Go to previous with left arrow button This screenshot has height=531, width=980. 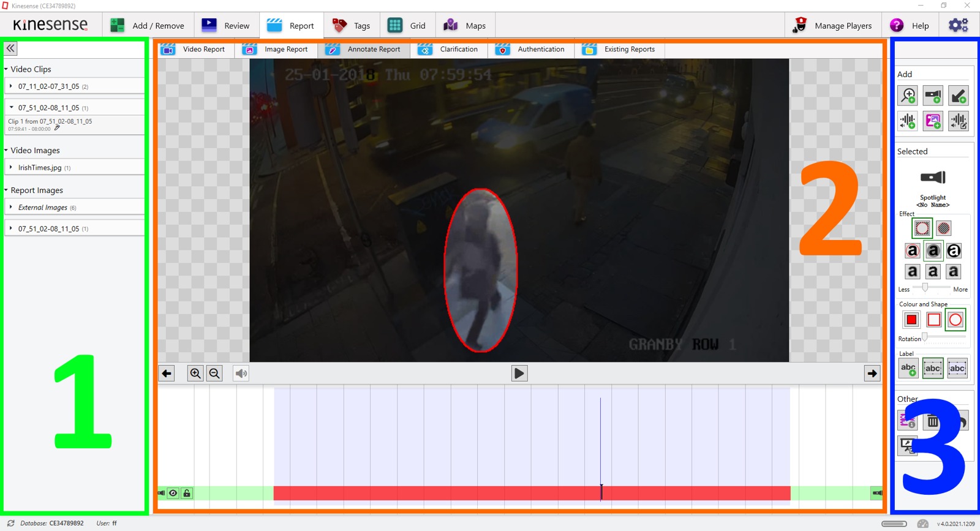point(167,373)
